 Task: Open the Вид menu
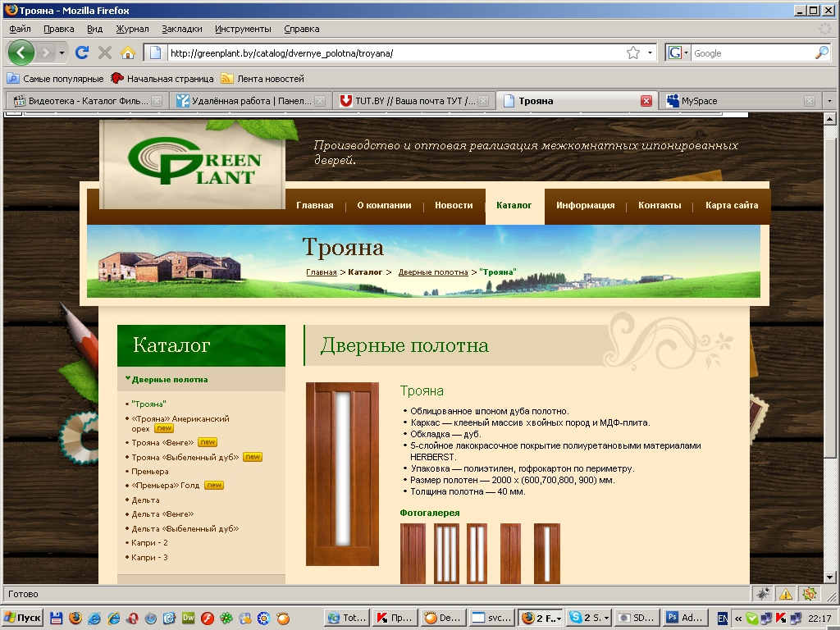(x=95, y=29)
